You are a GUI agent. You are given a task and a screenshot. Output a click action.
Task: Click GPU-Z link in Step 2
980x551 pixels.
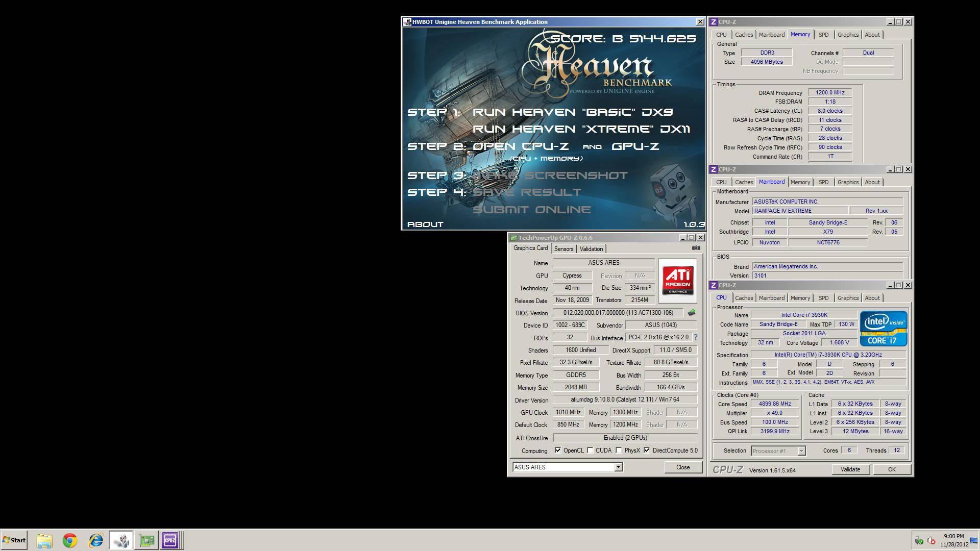(635, 146)
